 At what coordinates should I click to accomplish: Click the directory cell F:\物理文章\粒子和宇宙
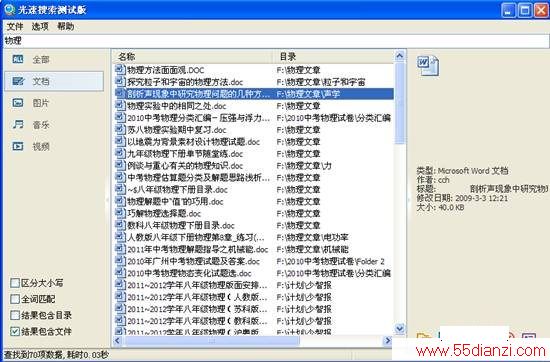[x=321, y=82]
